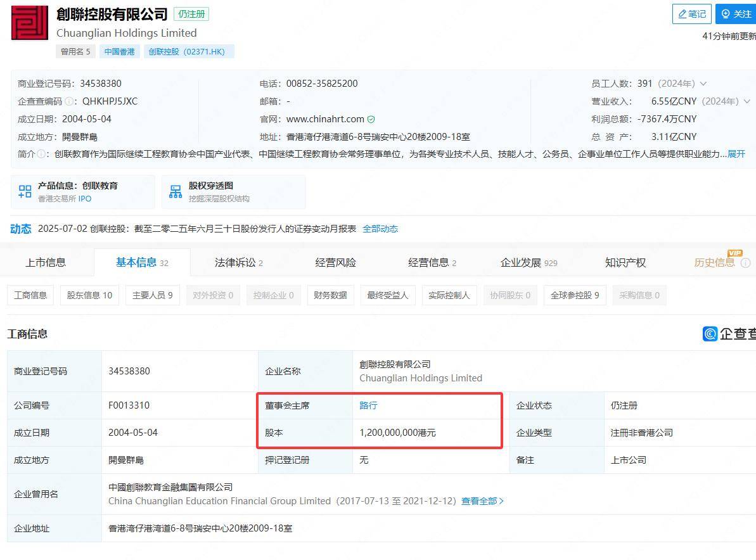756x560 pixels.
Task: Jump to 主要人员 9 section
Action: 152,295
